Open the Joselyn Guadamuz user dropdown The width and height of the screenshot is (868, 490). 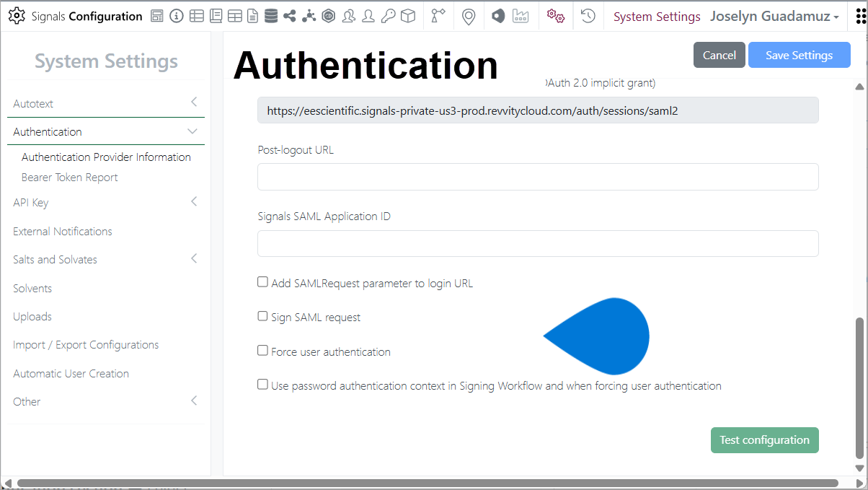click(x=774, y=17)
